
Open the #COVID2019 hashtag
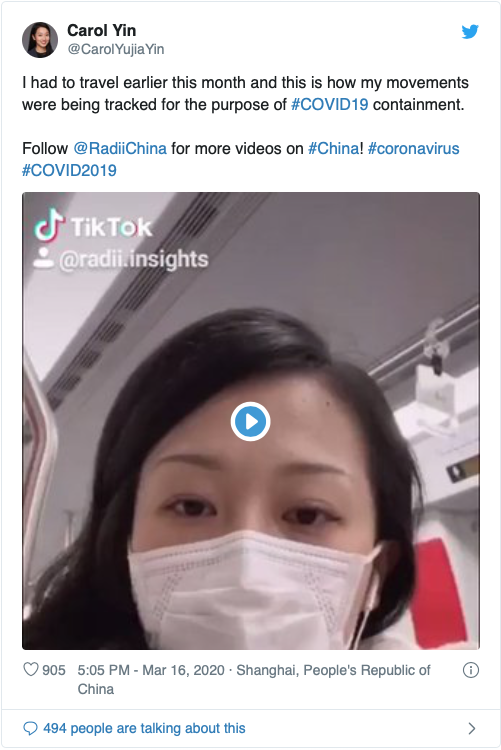(x=69, y=170)
